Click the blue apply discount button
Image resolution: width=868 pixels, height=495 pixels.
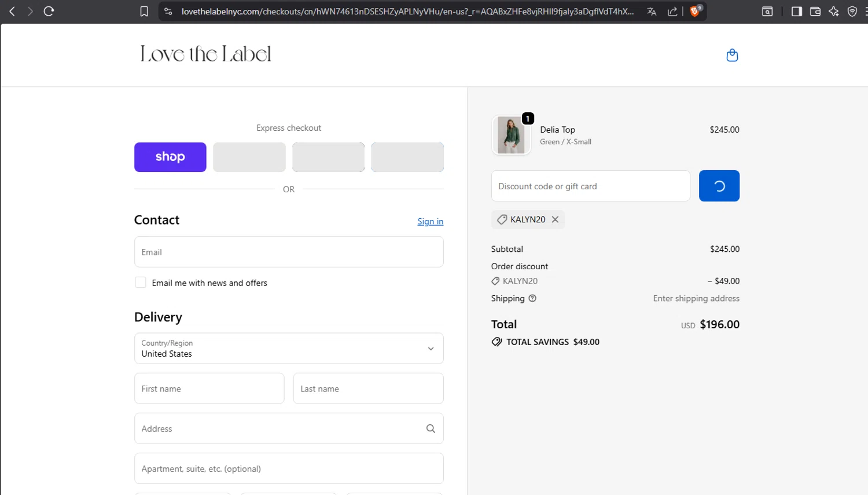pos(719,186)
